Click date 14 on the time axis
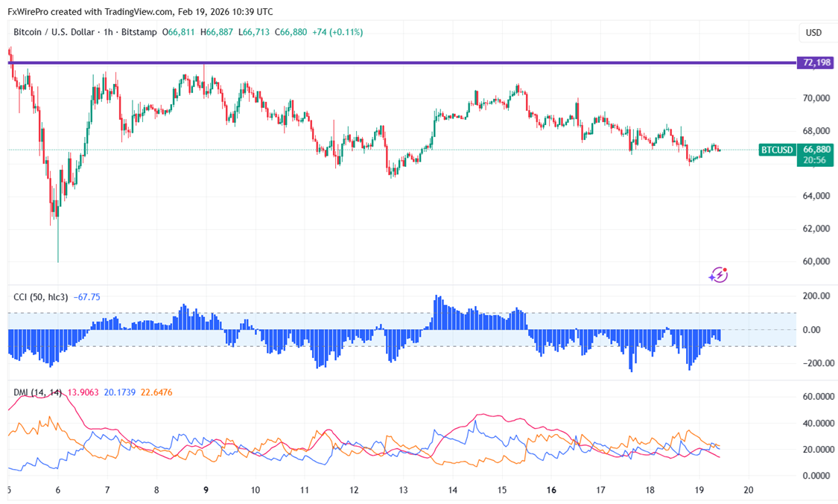Viewport: 838px width, 504px height. tap(453, 490)
